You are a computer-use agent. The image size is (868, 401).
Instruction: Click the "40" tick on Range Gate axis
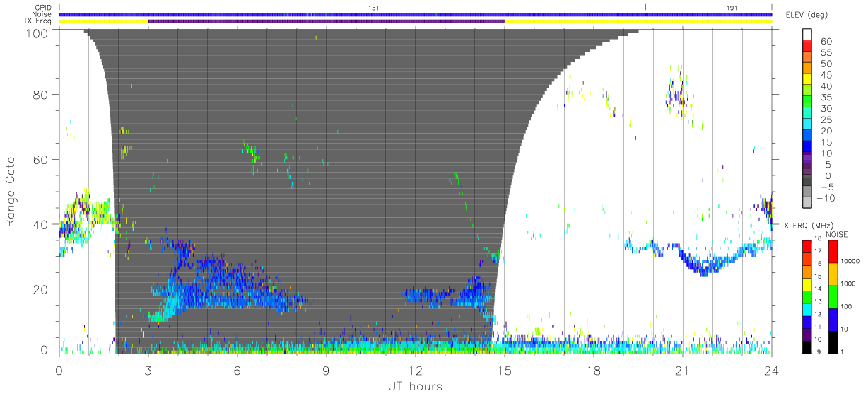pyautogui.click(x=40, y=224)
